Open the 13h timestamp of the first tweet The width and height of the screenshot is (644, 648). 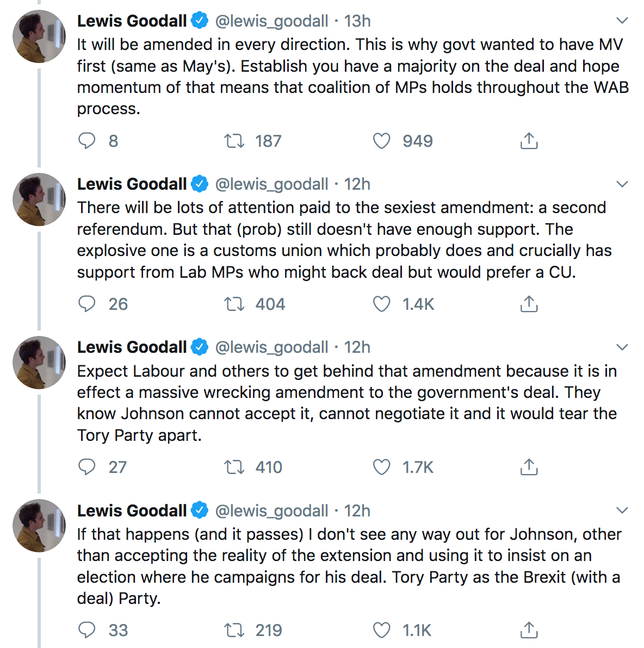tap(357, 21)
